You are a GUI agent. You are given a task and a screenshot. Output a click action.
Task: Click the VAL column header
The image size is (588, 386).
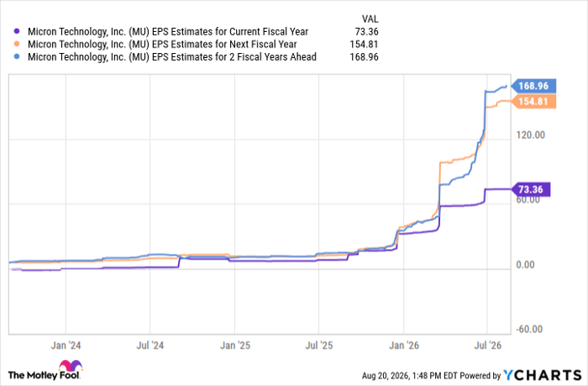tap(370, 19)
